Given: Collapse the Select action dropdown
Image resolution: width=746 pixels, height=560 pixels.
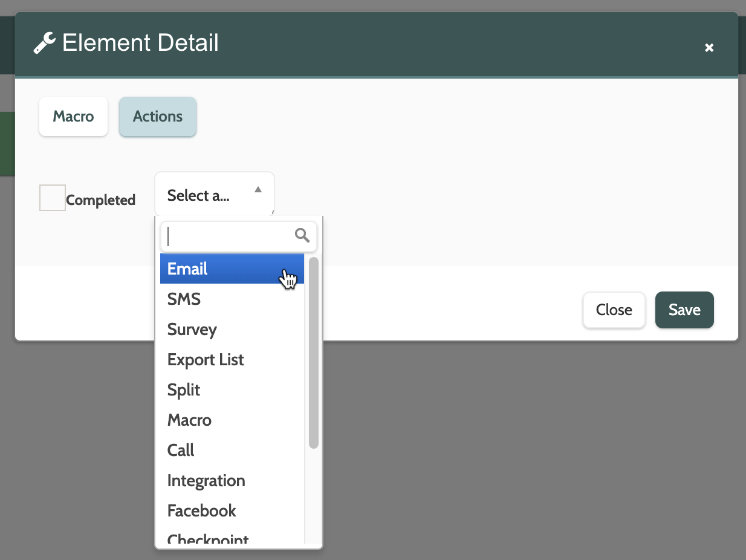Looking at the screenshot, I should (214, 195).
